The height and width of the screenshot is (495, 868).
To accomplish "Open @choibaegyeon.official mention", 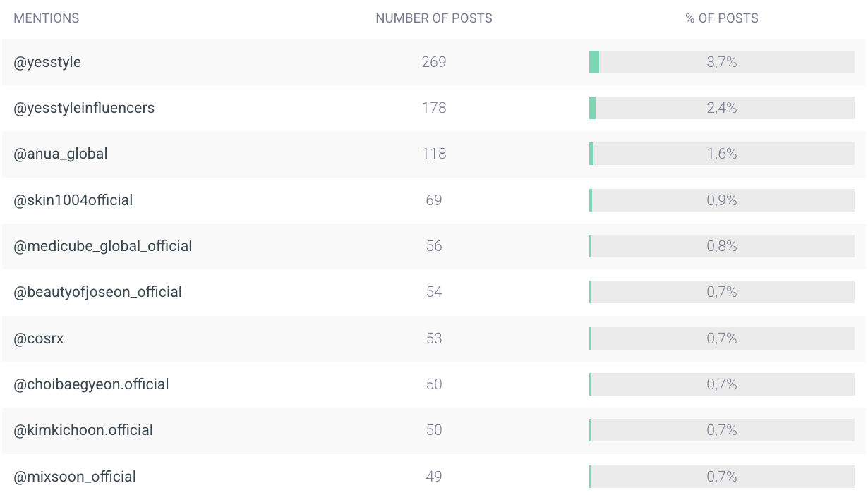I will (91, 384).
